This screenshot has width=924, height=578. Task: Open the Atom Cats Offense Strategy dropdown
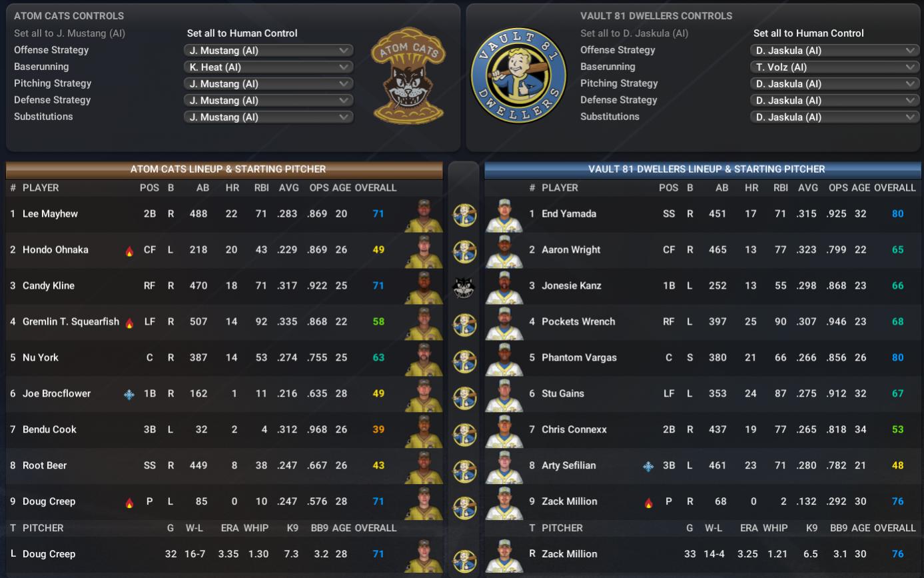[268, 50]
